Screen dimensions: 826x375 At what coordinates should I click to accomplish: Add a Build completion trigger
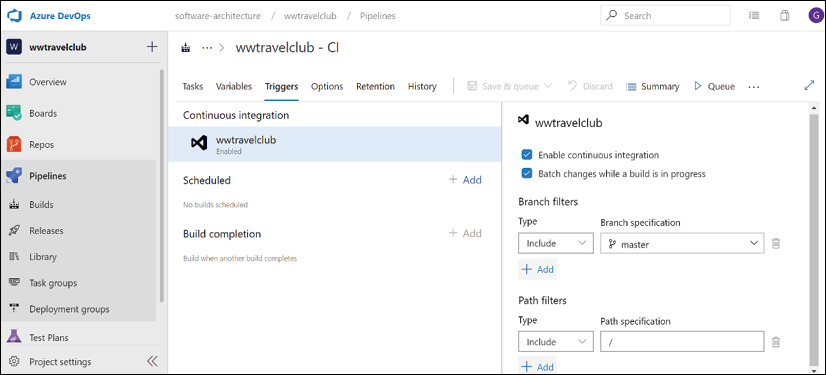pos(465,233)
